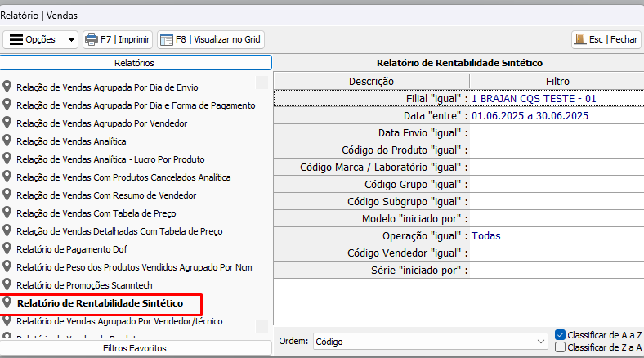Click pin icon beside Relatório de Rentabilidade Sintético
Image resolution: width=644 pixels, height=358 pixels.
[x=7, y=303]
